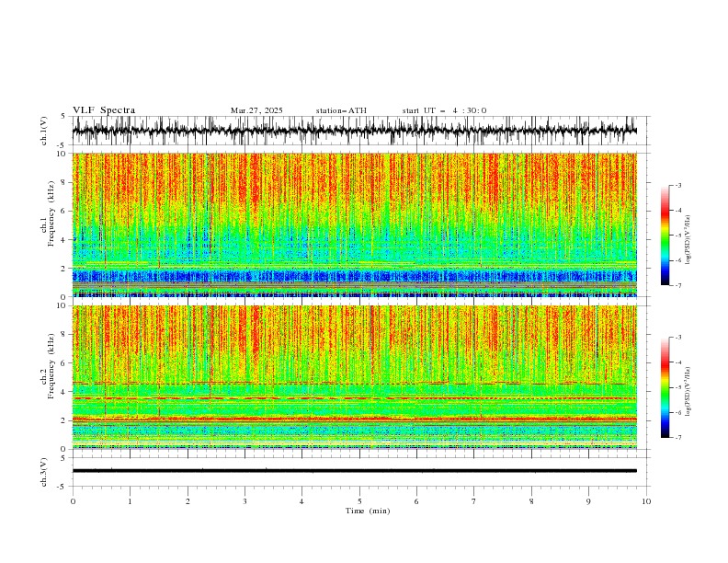Click the "VLF Spectra" title text

pyautogui.click(x=104, y=110)
